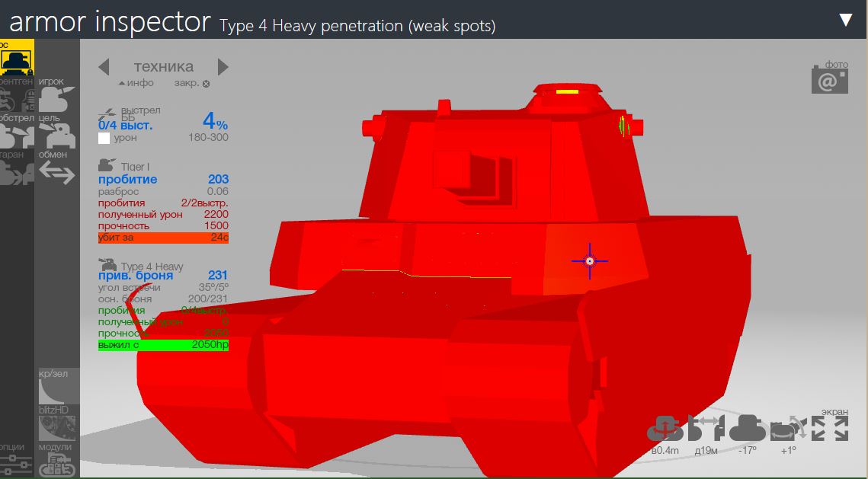Screen dimensions: 868x479
Task: Open the модули modules view
Action: [56, 464]
